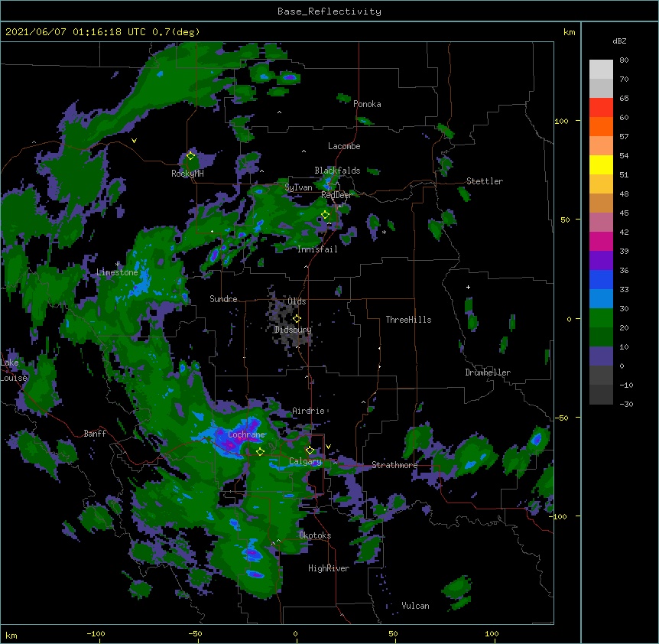Click the Vulcan city label
This screenshot has height=644, width=659.
click(x=416, y=606)
